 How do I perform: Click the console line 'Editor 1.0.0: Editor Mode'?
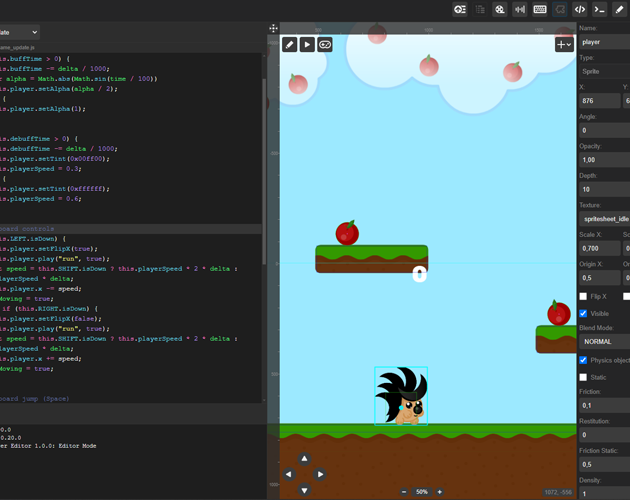pos(48,446)
